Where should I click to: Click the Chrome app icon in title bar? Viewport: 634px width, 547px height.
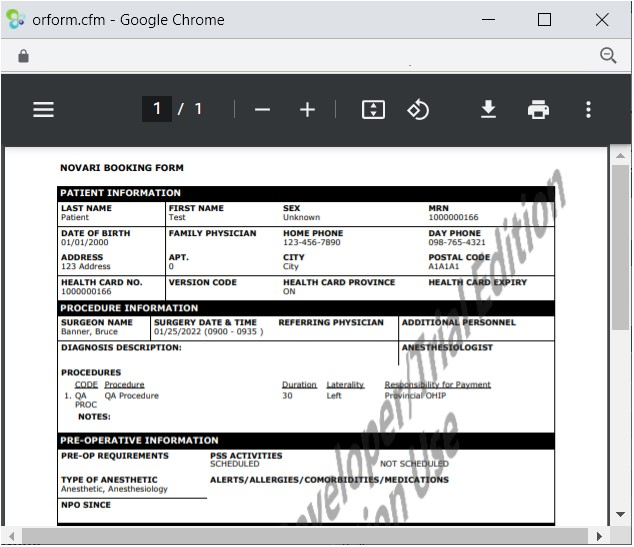tap(15, 19)
